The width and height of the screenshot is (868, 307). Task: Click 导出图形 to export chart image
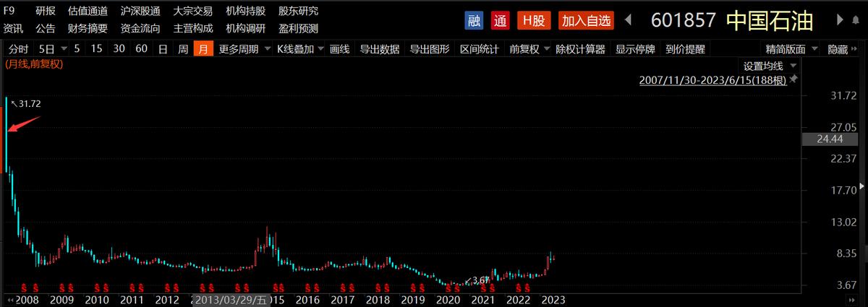(x=430, y=50)
